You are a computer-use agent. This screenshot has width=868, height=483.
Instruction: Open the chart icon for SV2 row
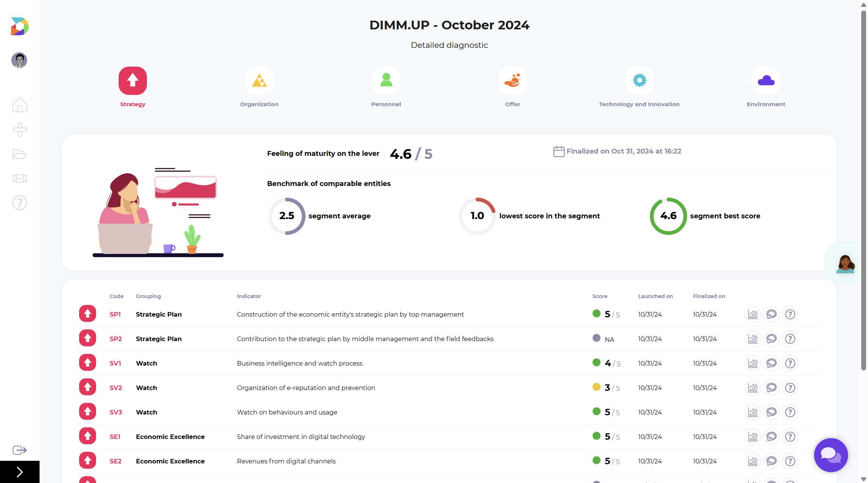point(753,388)
